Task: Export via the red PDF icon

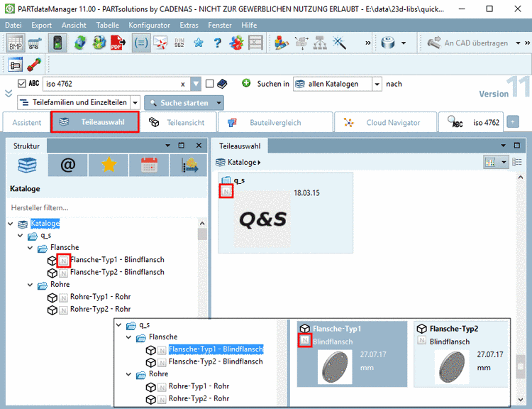Action: pyautogui.click(x=118, y=43)
